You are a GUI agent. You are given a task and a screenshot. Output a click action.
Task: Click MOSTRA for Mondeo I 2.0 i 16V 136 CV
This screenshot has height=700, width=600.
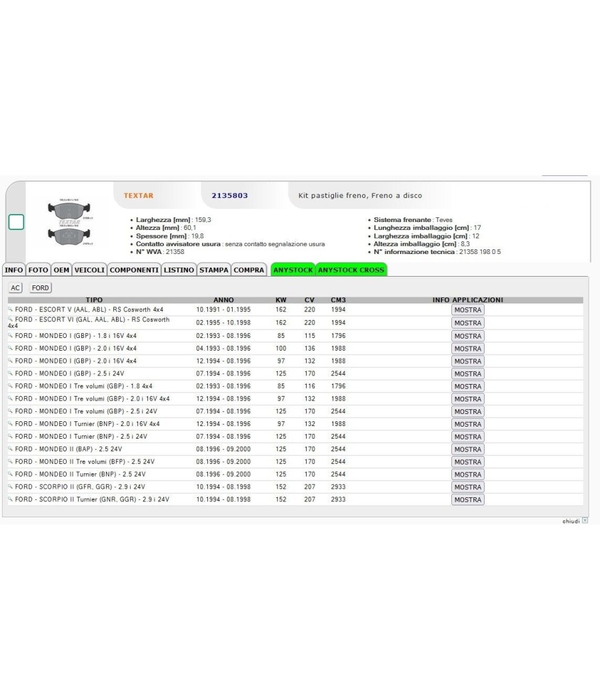click(x=467, y=349)
